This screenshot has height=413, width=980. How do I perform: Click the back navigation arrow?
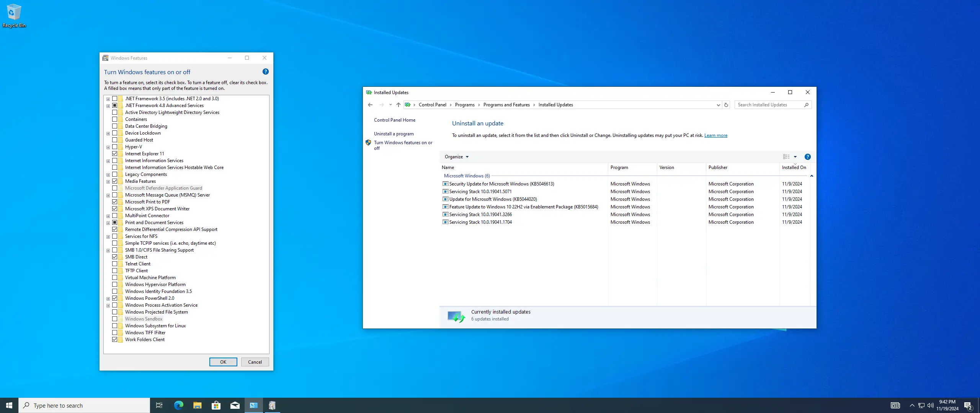370,105
